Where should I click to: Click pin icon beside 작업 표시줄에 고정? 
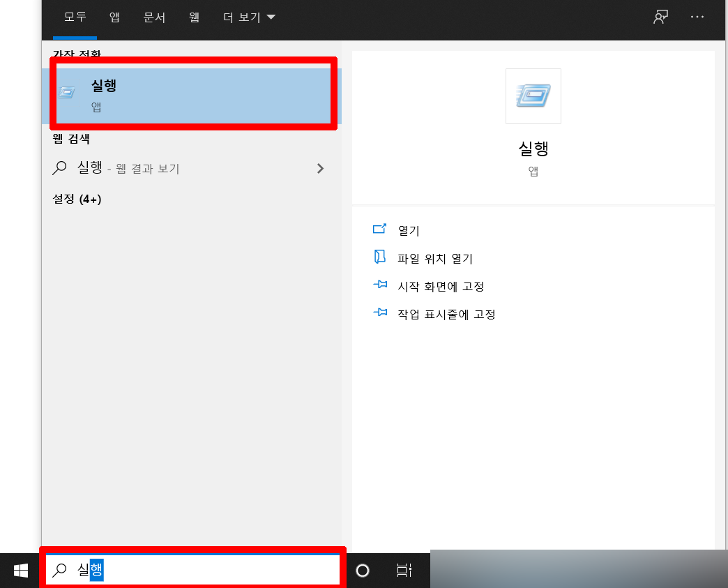[380, 312]
